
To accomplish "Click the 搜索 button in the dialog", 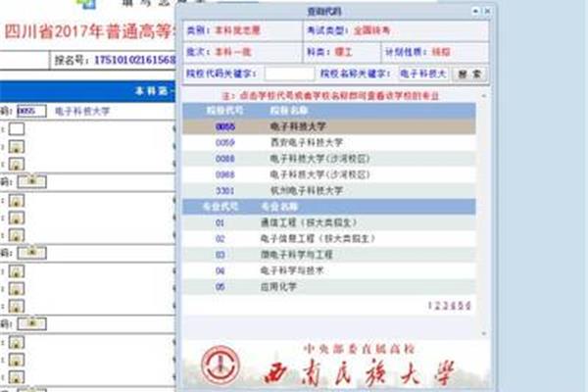I will click(469, 73).
